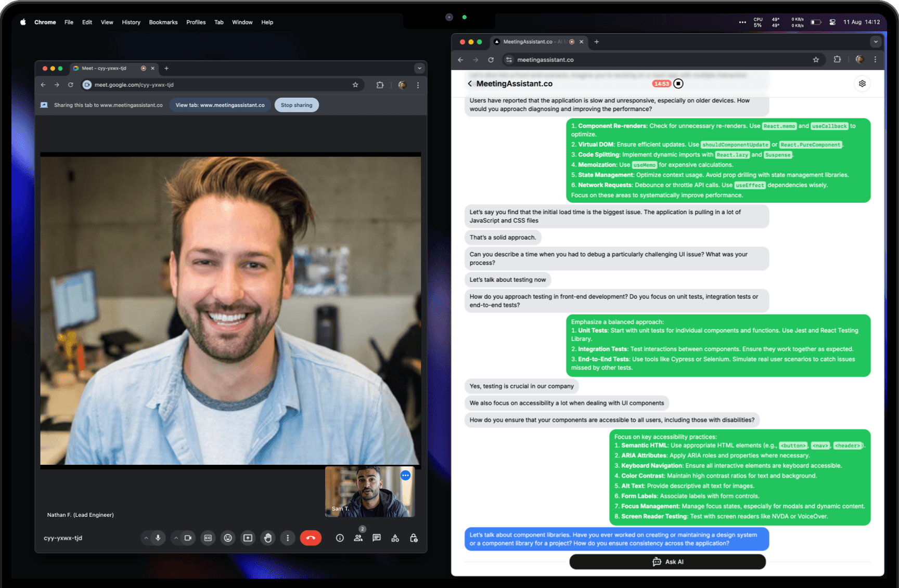Open new tab in the MeetingAssistant window
Viewport: 899px width, 588px height.
click(597, 42)
